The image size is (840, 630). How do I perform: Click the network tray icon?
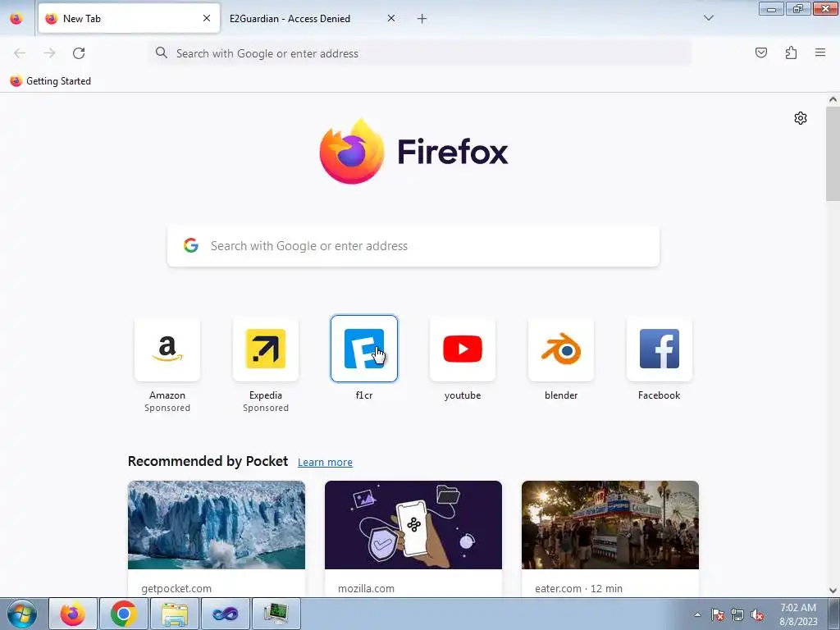point(737,614)
